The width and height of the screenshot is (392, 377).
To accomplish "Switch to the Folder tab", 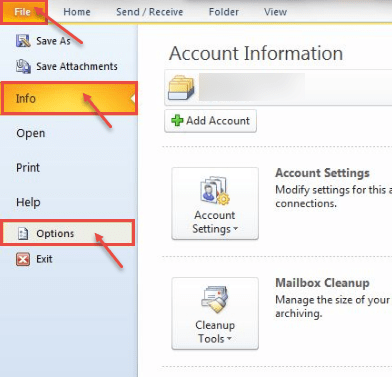I will [224, 12].
